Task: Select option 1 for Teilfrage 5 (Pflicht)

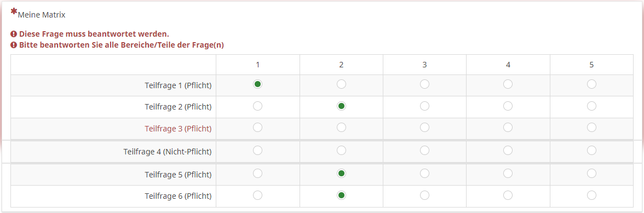Action: click(257, 174)
